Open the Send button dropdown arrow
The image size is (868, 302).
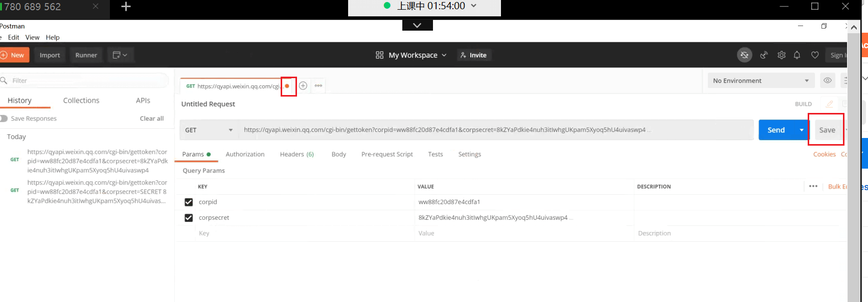[x=802, y=130]
